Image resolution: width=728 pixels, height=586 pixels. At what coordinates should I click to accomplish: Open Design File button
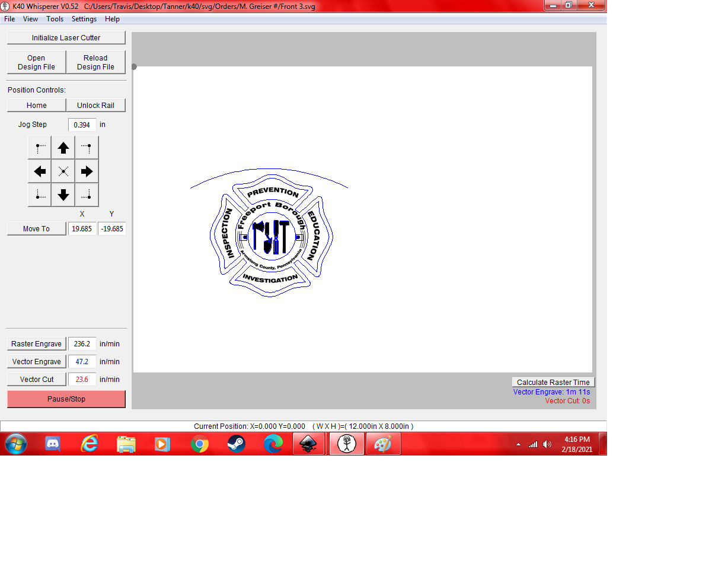(36, 62)
